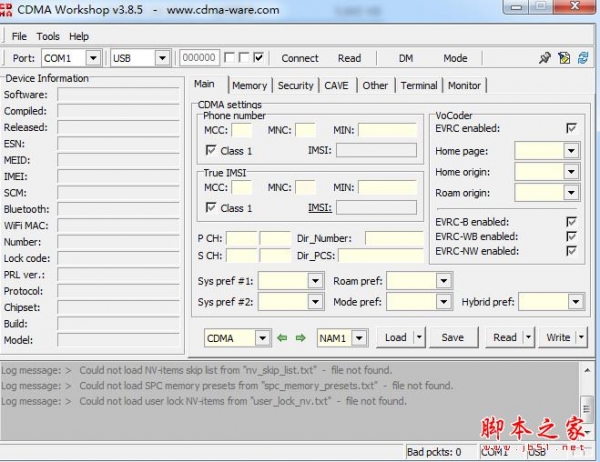Click the Save button
600x462 pixels.
point(453,337)
